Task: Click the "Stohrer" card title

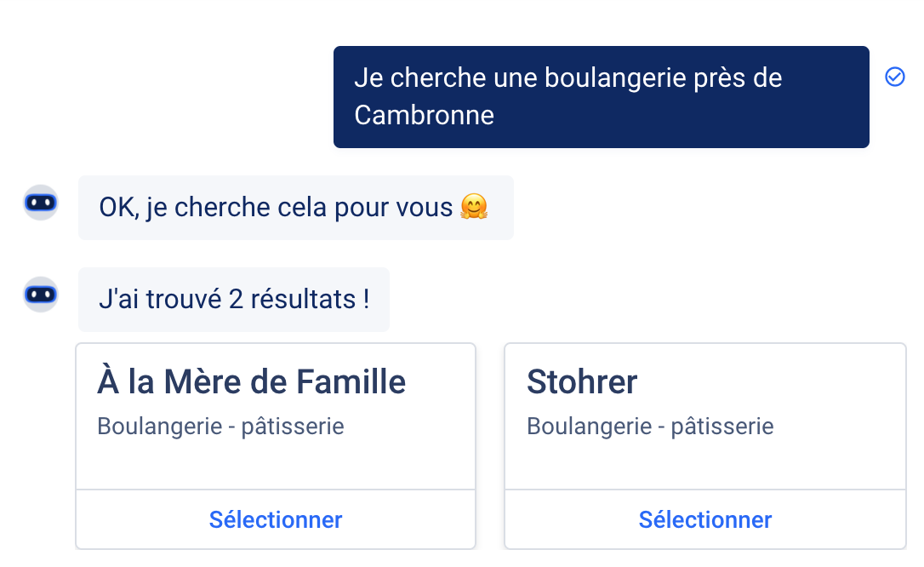Action: [582, 382]
